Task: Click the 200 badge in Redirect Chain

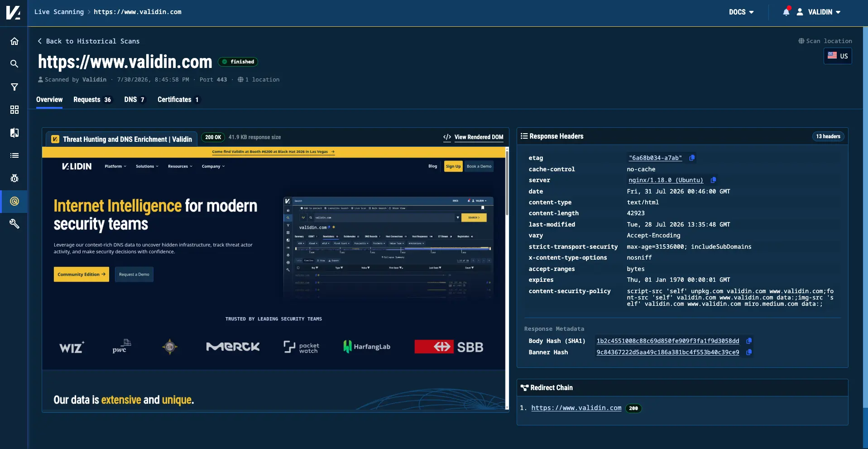Action: pyautogui.click(x=633, y=408)
